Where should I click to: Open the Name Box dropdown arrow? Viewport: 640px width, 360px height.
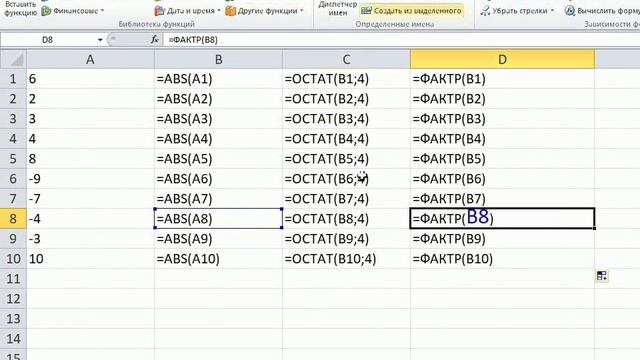[100, 40]
